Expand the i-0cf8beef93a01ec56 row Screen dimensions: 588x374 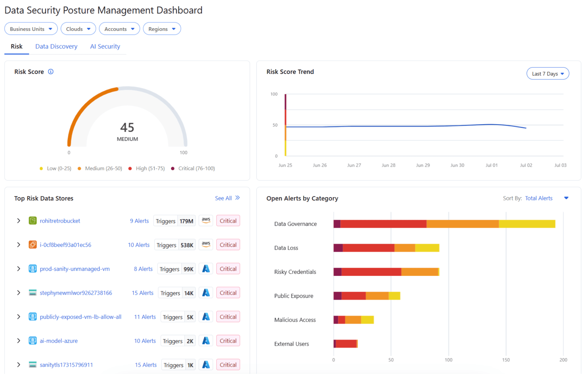click(x=19, y=245)
